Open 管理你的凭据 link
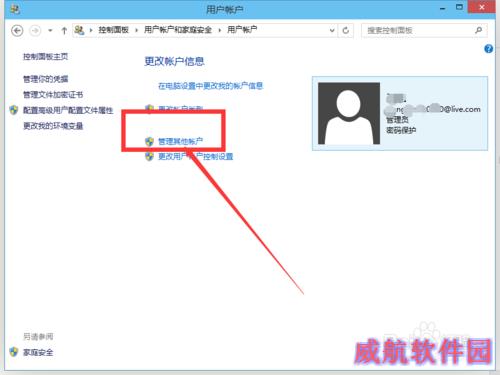Screen dimensions: 500x375 point(46,79)
